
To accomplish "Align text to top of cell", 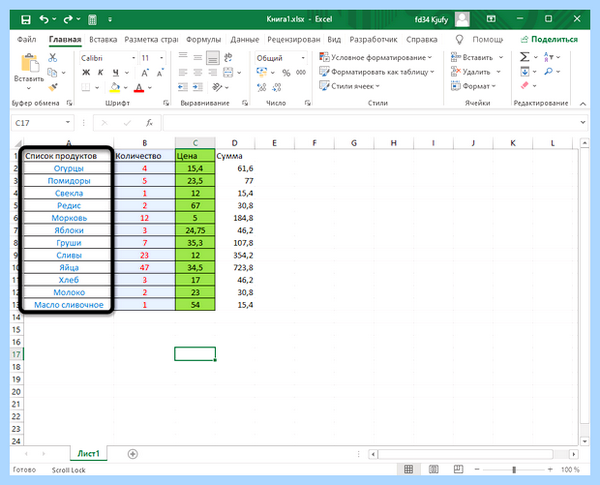I will 183,57.
